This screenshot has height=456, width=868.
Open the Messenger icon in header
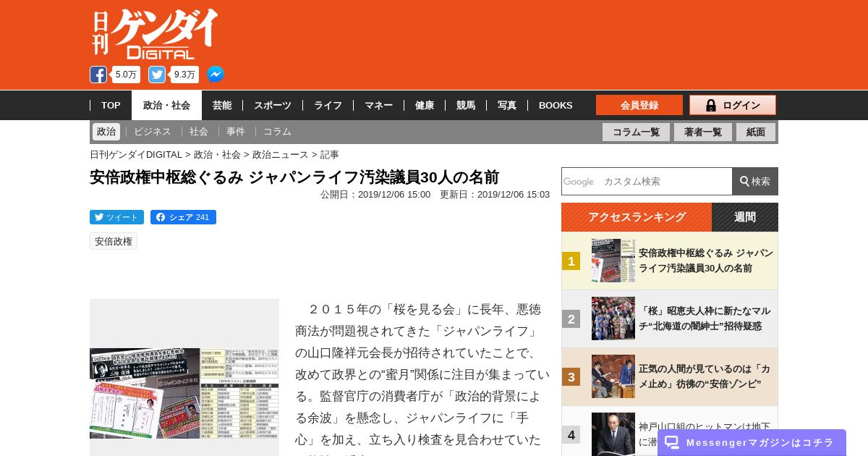(216, 75)
